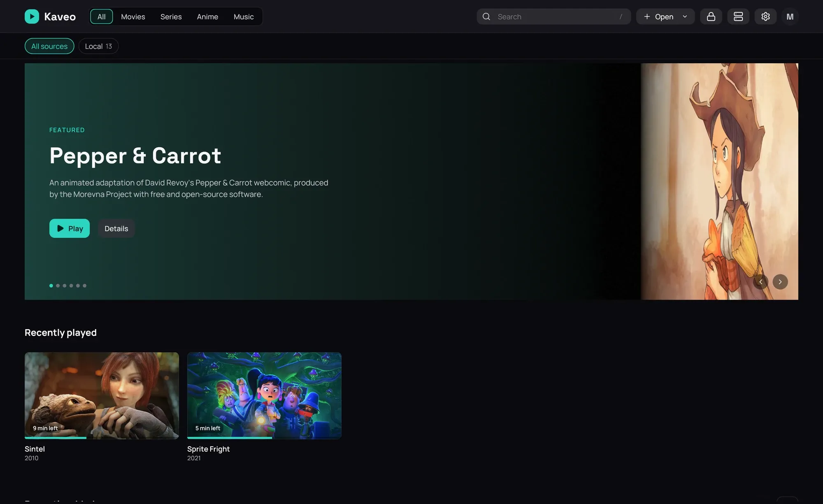
Task: Click the Recently played heading
Action: coord(60,332)
